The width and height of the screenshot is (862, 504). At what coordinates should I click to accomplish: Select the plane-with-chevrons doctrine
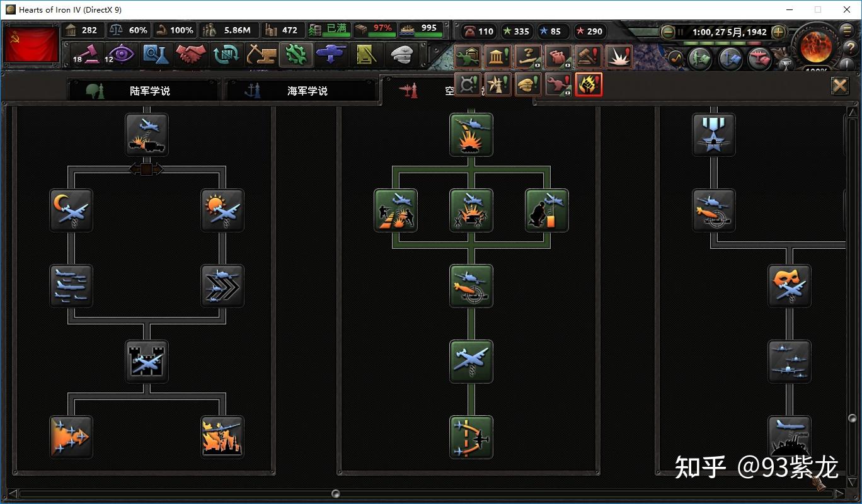click(222, 286)
